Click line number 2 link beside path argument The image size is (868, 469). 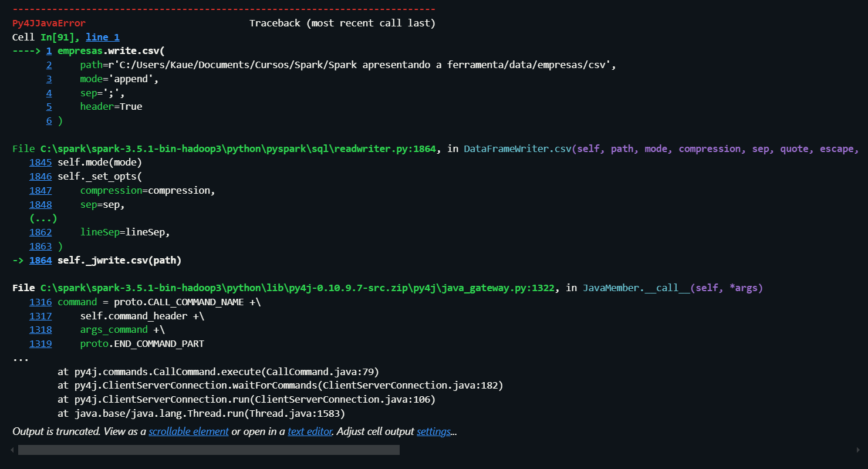pos(49,65)
